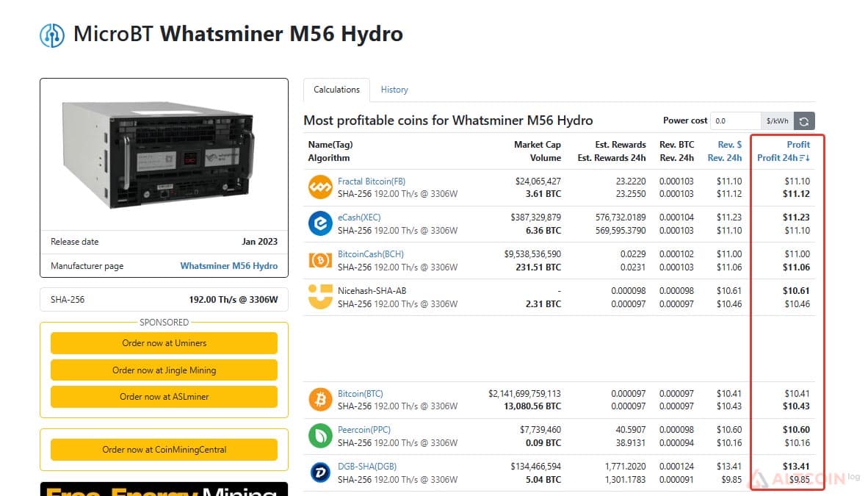This screenshot has width=868, height=496.
Task: Open the Calculations tab
Action: pyautogui.click(x=336, y=90)
